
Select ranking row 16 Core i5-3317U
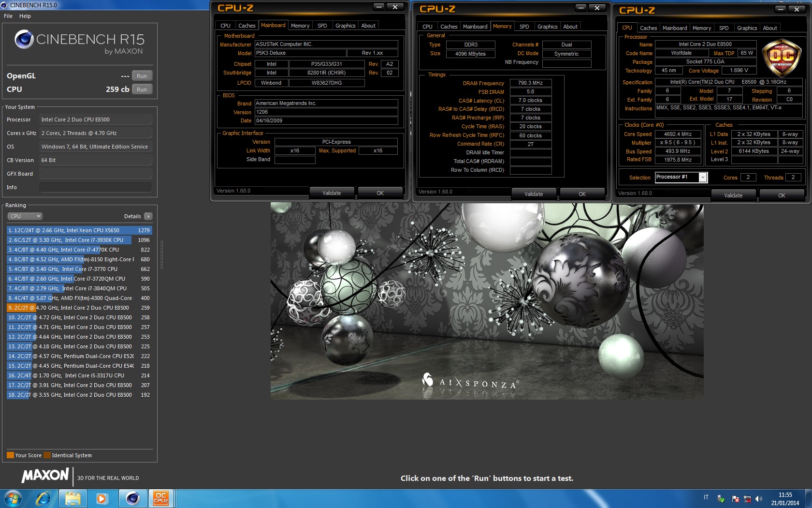79,375
